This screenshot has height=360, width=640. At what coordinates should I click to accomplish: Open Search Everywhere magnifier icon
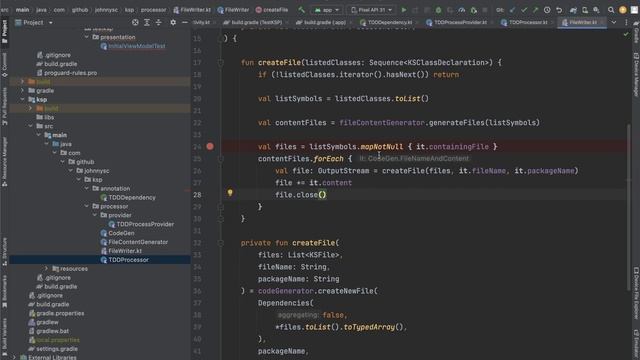point(611,10)
